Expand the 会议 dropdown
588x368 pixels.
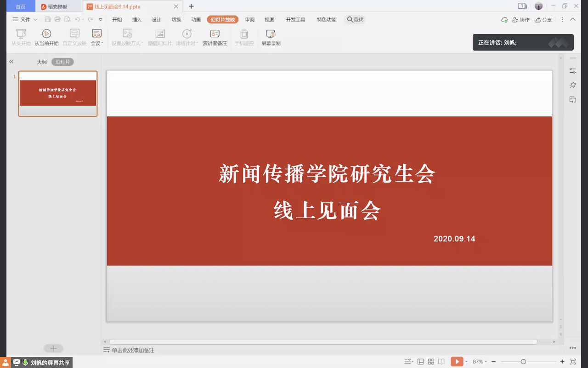click(97, 43)
